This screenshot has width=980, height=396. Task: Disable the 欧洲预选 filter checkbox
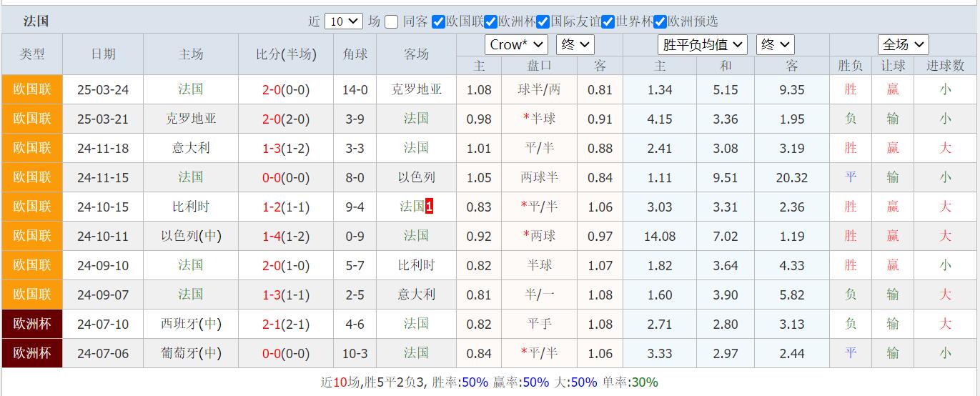pyautogui.click(x=660, y=21)
